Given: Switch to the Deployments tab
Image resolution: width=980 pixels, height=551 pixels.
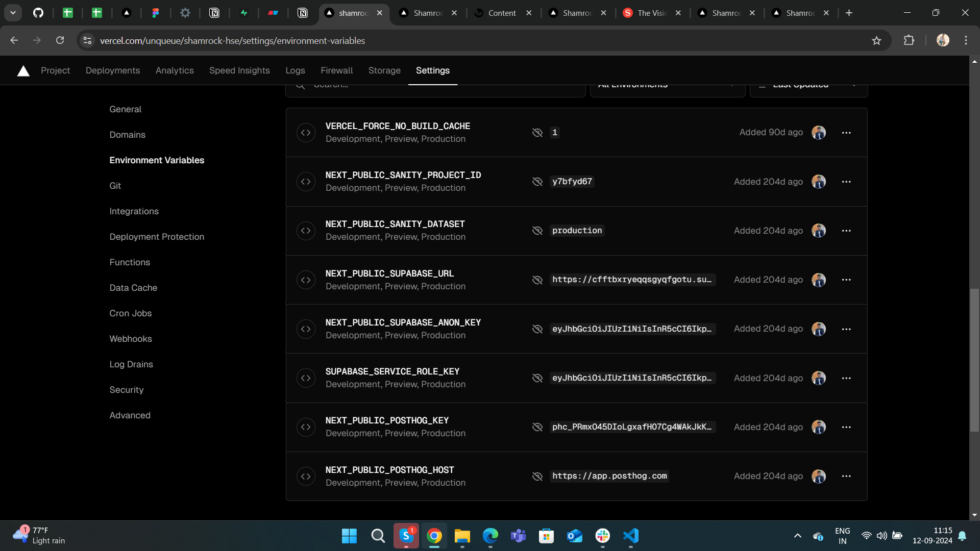Looking at the screenshot, I should point(113,70).
